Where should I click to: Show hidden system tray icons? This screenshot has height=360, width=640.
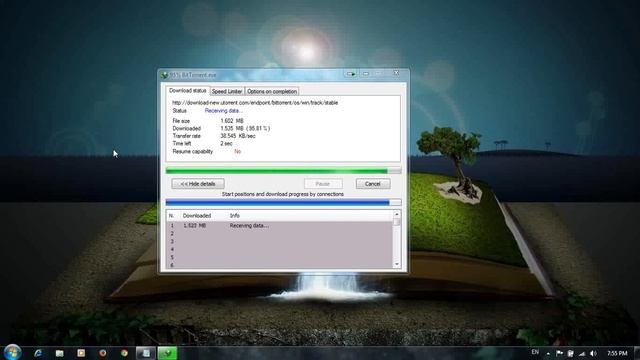548,353
